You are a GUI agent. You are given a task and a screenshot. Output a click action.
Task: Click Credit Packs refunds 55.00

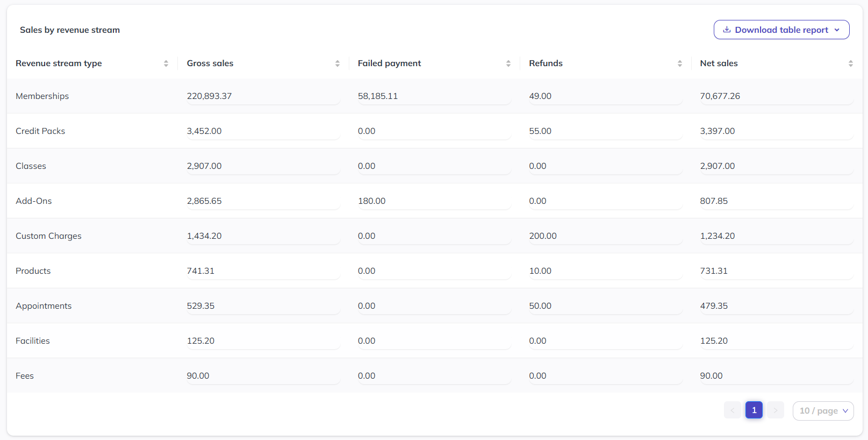click(x=540, y=131)
